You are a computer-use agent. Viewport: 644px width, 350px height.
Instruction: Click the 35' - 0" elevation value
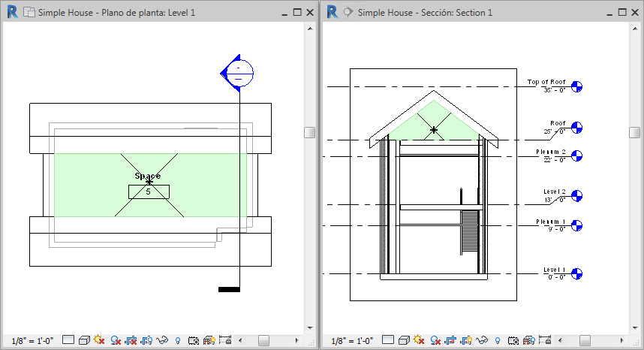555,90
